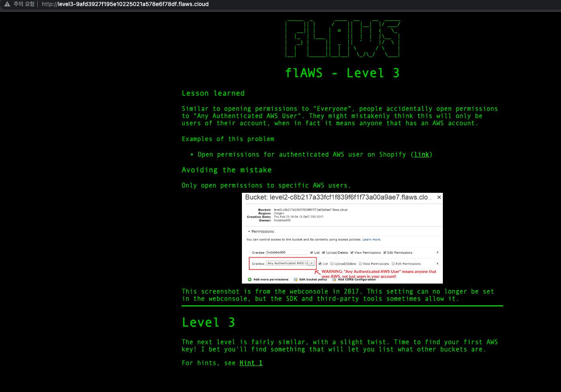Click the "Oregon" region value

279,213
